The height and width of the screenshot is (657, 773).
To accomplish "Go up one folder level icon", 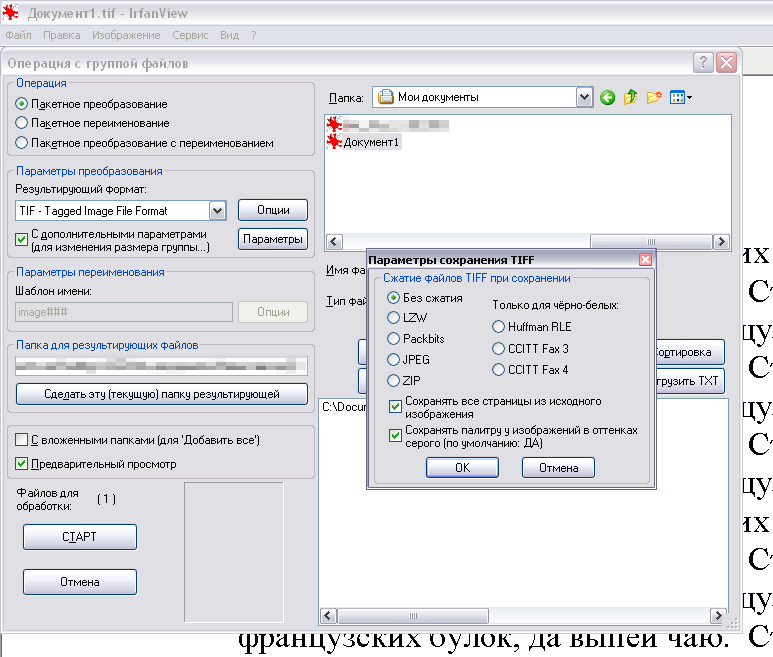I will click(x=630, y=97).
